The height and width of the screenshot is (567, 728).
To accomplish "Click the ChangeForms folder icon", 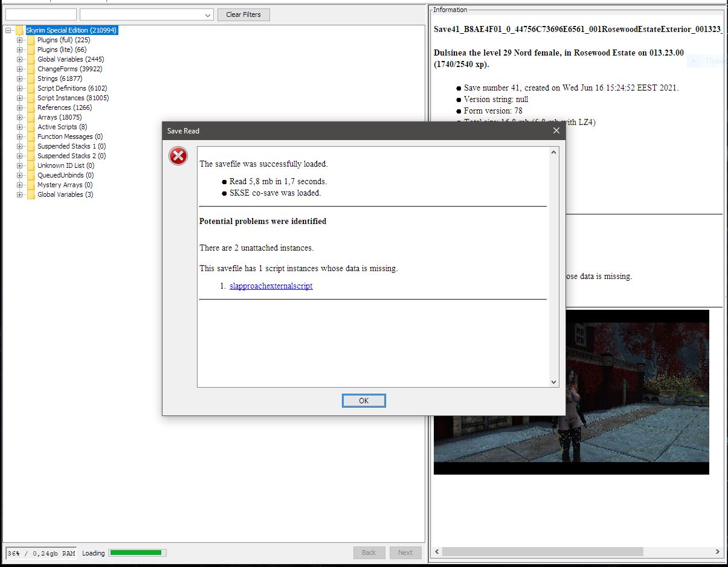I will pos(31,69).
